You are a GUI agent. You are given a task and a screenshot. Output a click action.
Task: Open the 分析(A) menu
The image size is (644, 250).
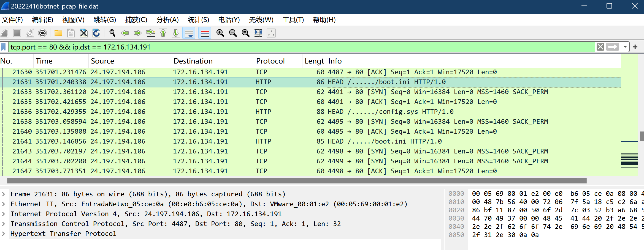click(x=167, y=20)
